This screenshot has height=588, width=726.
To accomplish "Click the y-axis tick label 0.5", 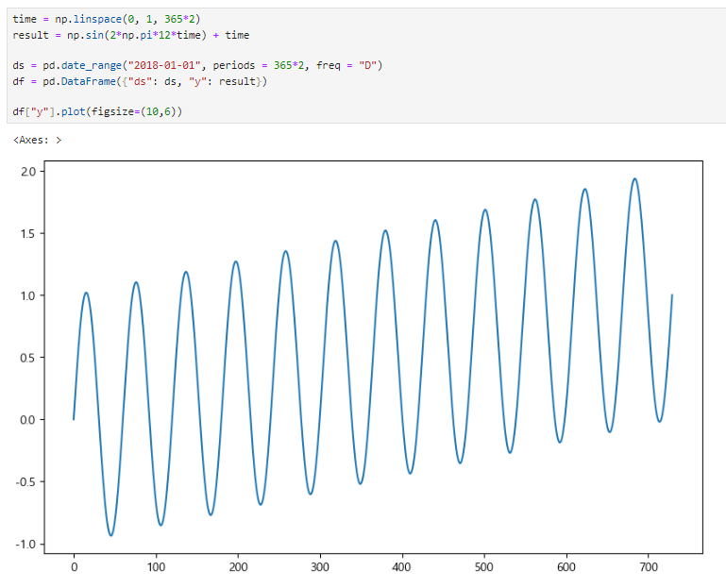I will pyautogui.click(x=28, y=358).
